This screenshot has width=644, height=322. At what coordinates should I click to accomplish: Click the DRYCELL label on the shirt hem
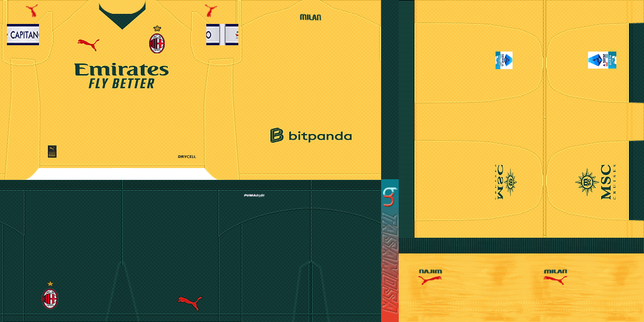point(188,156)
